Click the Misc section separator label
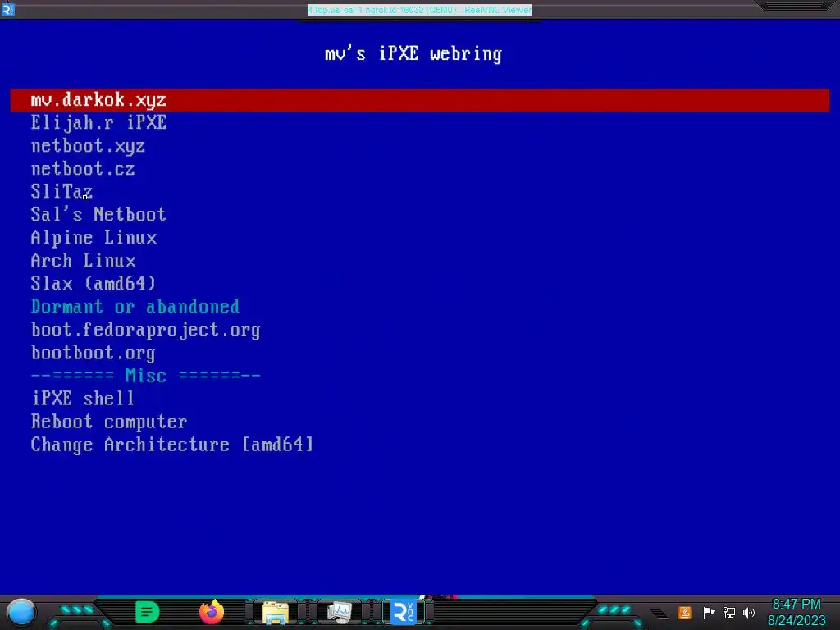840x630 pixels. [x=146, y=376]
